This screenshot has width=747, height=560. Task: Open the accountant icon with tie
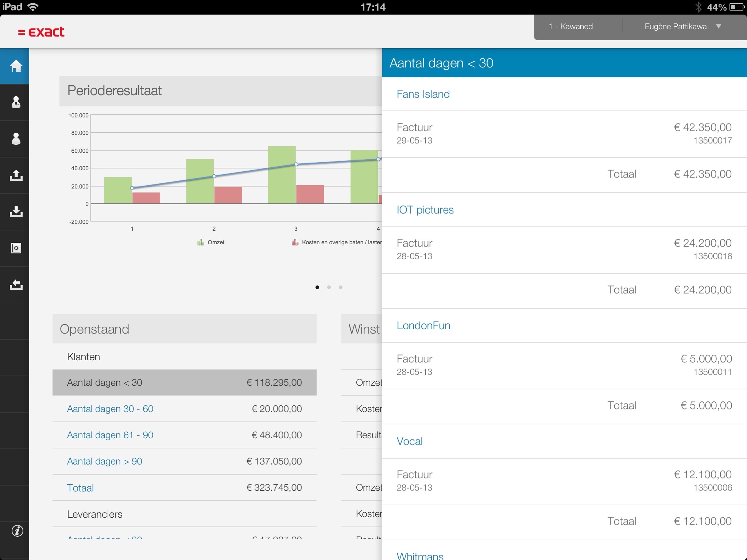tap(16, 102)
